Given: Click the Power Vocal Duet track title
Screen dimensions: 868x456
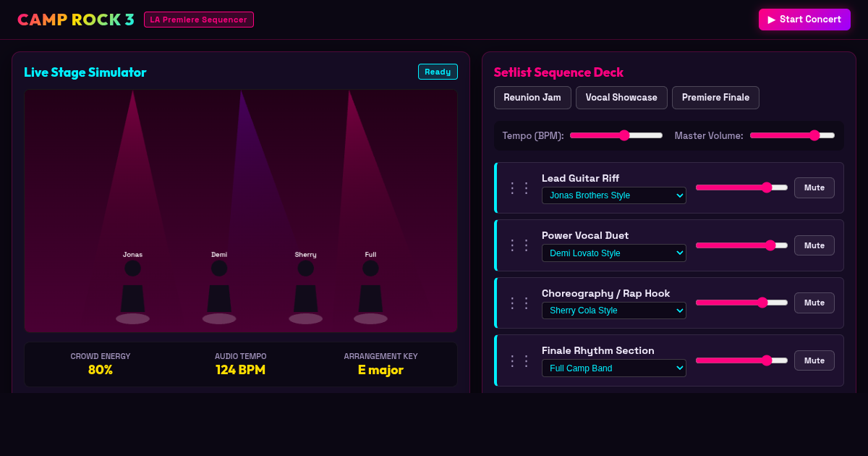Looking at the screenshot, I should 585,235.
